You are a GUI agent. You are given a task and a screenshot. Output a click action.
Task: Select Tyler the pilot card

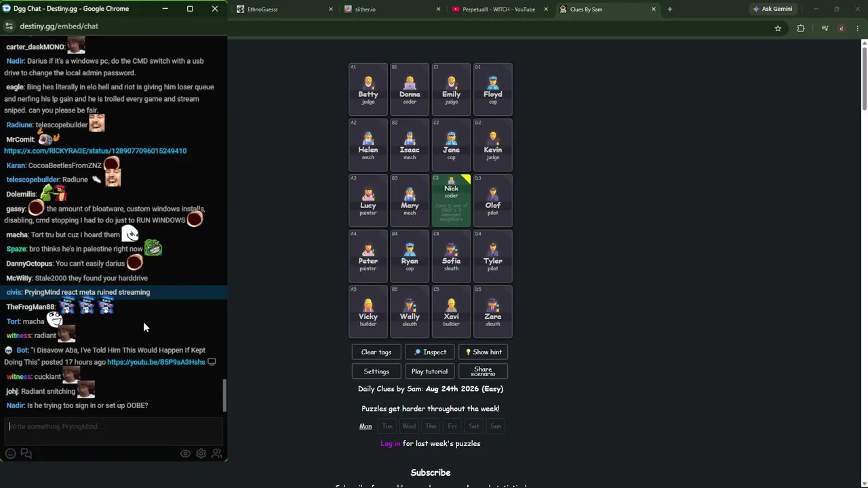click(x=493, y=256)
